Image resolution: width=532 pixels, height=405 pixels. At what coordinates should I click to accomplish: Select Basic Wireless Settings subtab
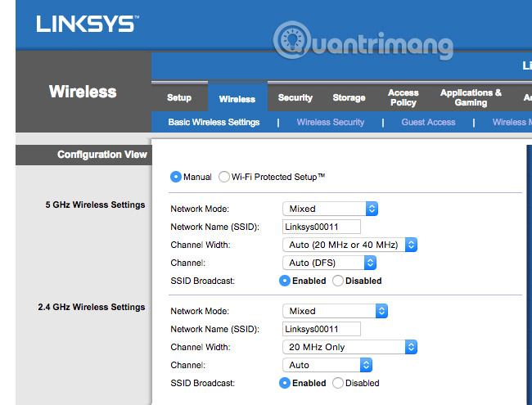pyautogui.click(x=214, y=122)
